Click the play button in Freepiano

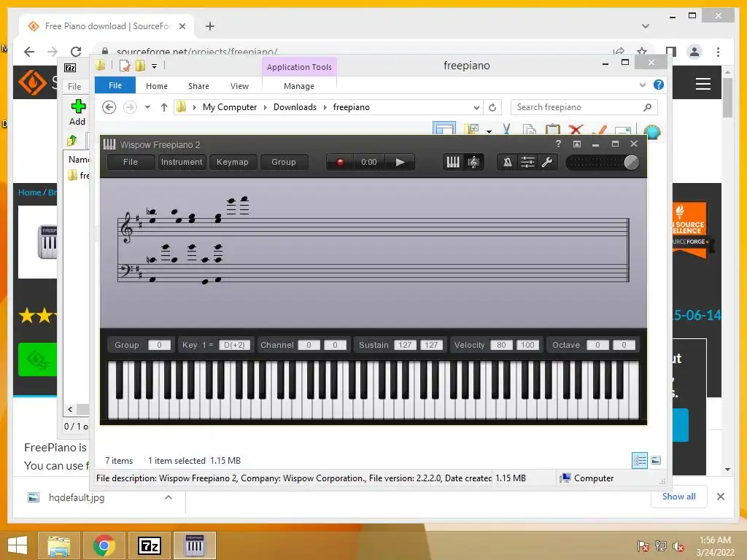tap(400, 163)
